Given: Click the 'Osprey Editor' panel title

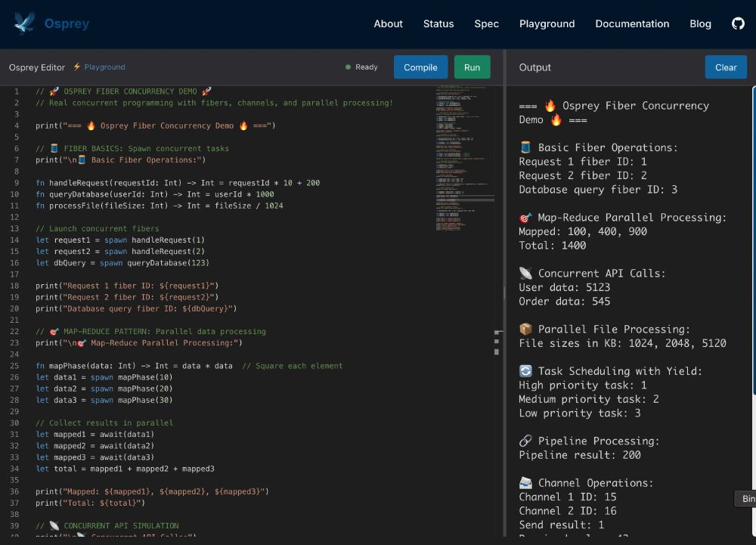Looking at the screenshot, I should [x=36, y=67].
